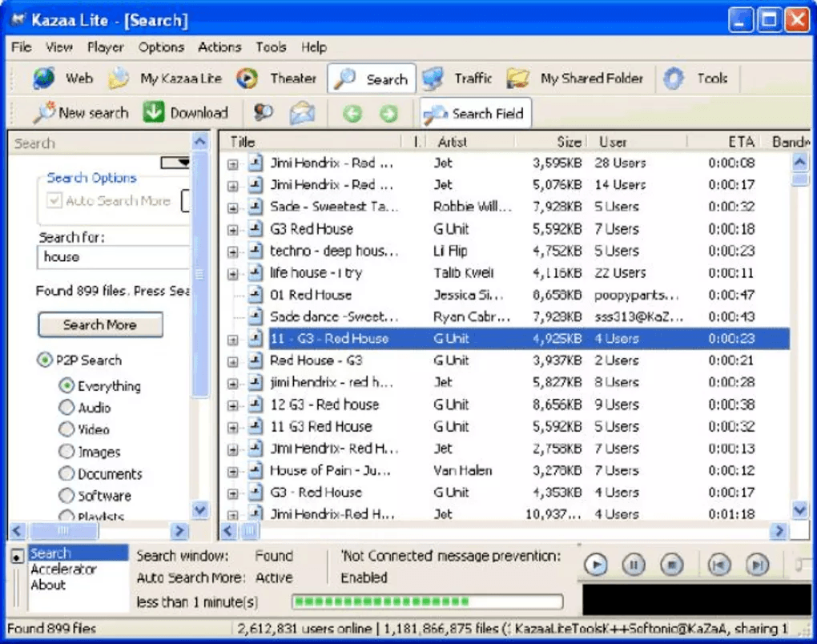This screenshot has width=817, height=644.
Task: Click the 'Search for' input field
Action: pyautogui.click(x=112, y=257)
